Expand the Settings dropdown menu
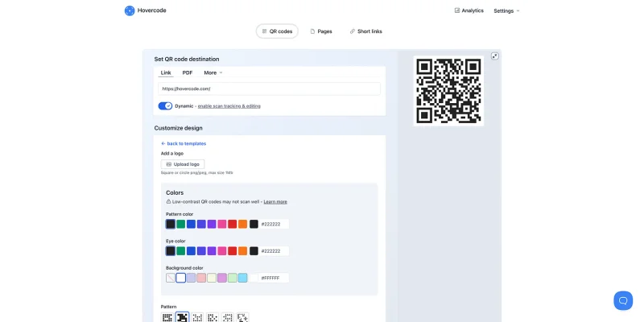 point(506,11)
